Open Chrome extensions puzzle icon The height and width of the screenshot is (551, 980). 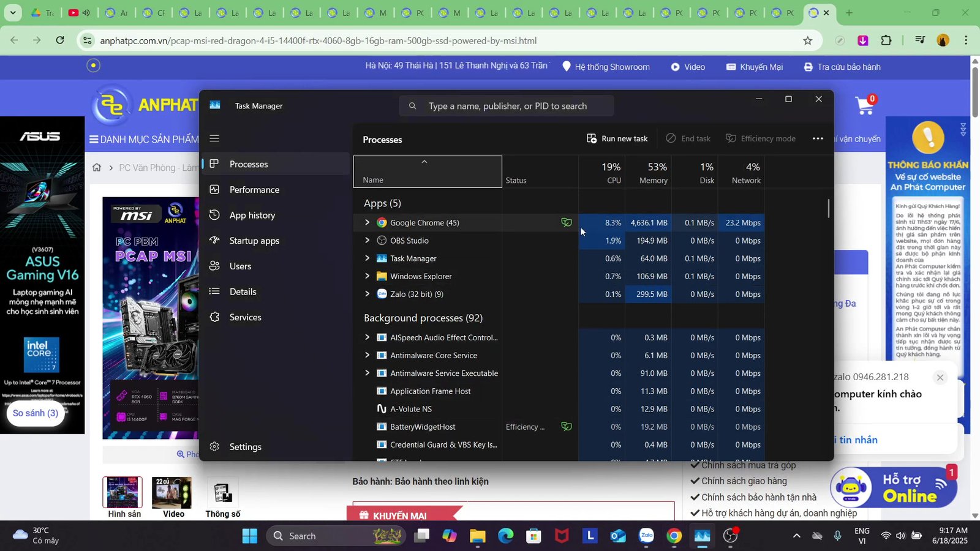[x=886, y=41]
